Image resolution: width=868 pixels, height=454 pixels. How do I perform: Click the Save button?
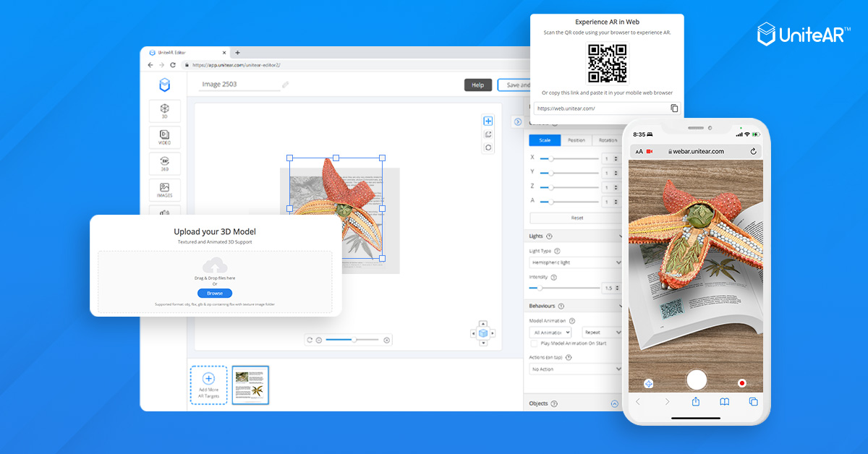coord(515,85)
